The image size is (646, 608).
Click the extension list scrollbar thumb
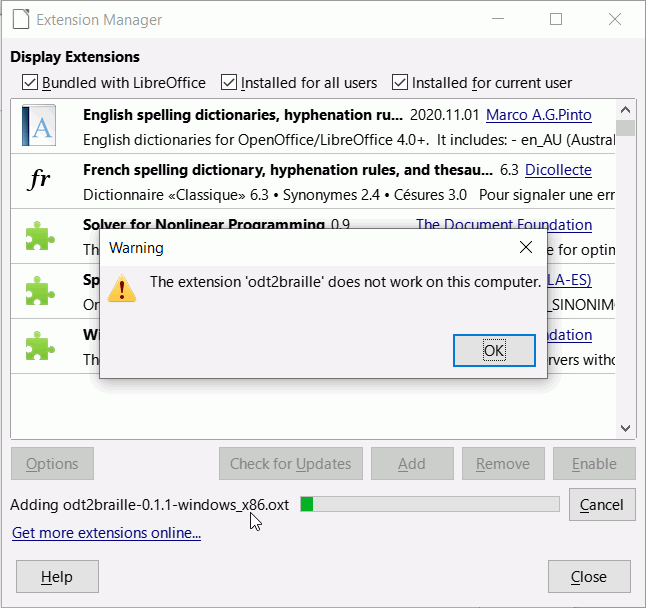point(625,128)
